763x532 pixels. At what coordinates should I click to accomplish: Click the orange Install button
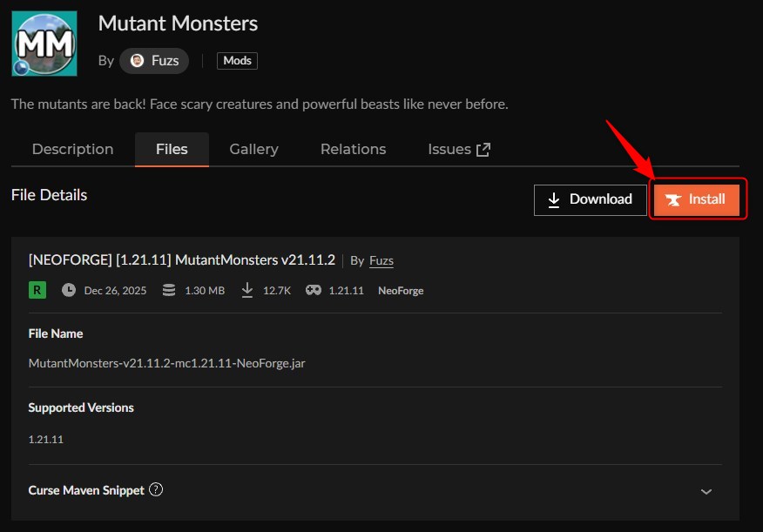tap(696, 199)
